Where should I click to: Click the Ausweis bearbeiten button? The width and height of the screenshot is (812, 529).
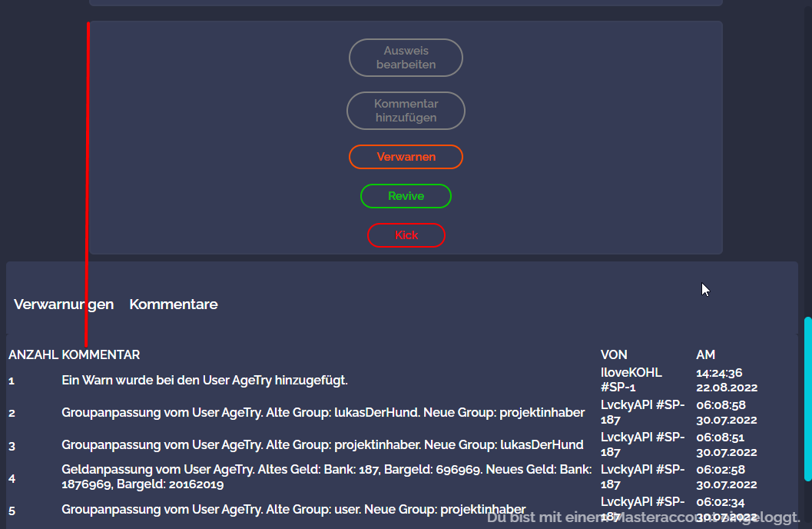pyautogui.click(x=406, y=58)
